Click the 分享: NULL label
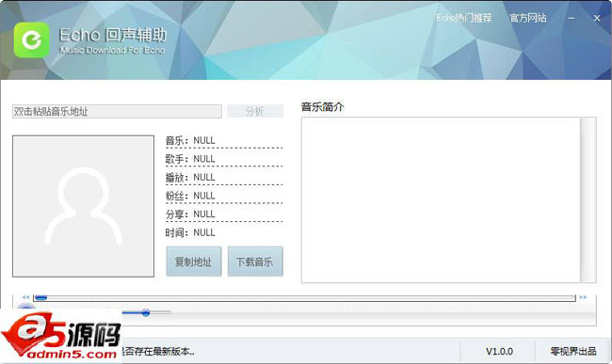612x364 pixels. [190, 214]
